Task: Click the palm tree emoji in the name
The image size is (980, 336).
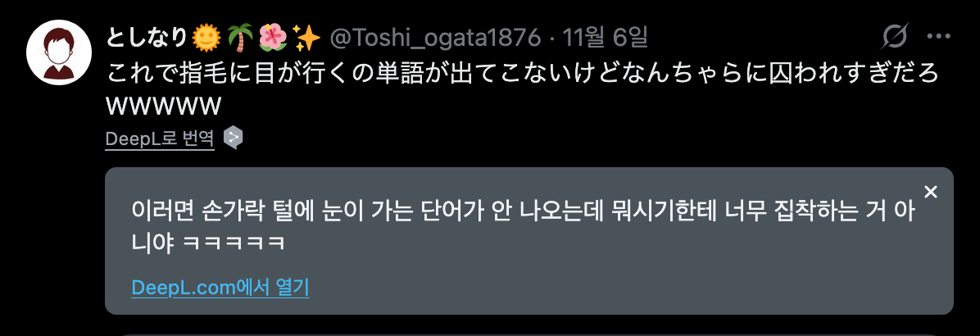Action: point(241,39)
